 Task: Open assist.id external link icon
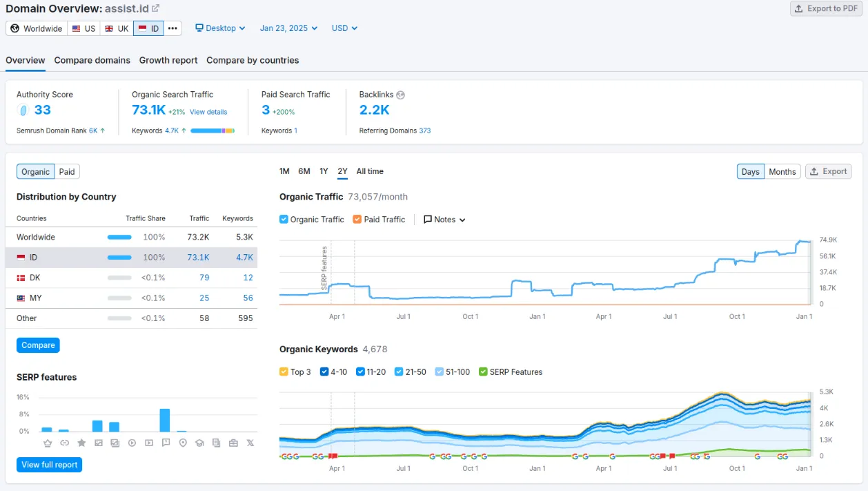155,8
